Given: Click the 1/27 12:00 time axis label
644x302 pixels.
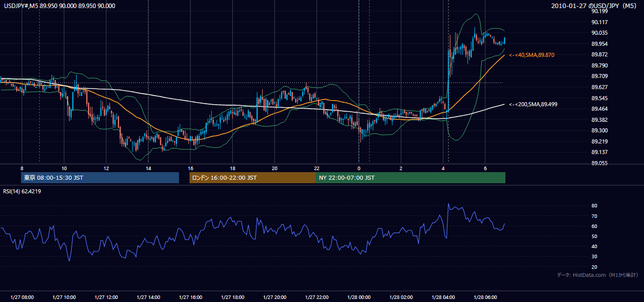Looking at the screenshot, I should click(106, 297).
